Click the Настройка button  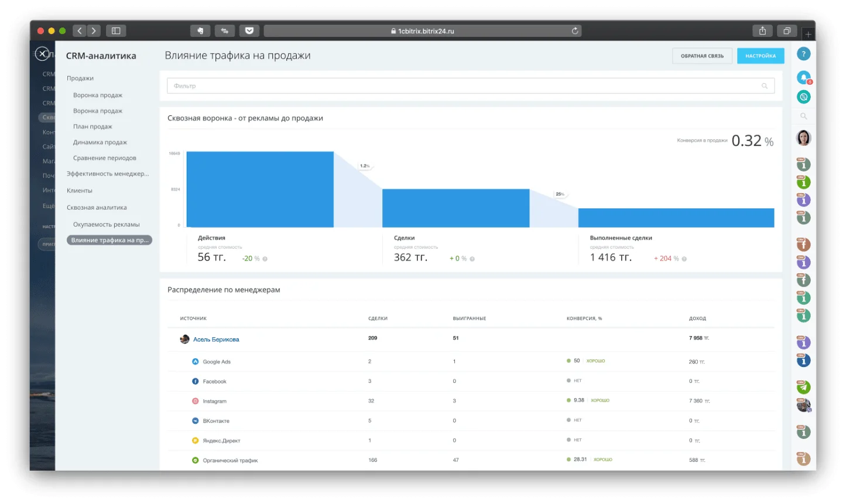pyautogui.click(x=761, y=56)
